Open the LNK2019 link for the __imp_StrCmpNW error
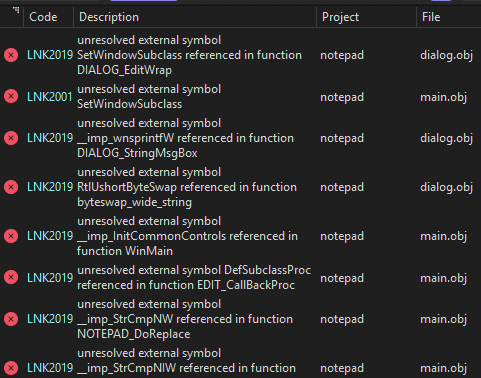The width and height of the screenshot is (481, 378). click(x=50, y=319)
